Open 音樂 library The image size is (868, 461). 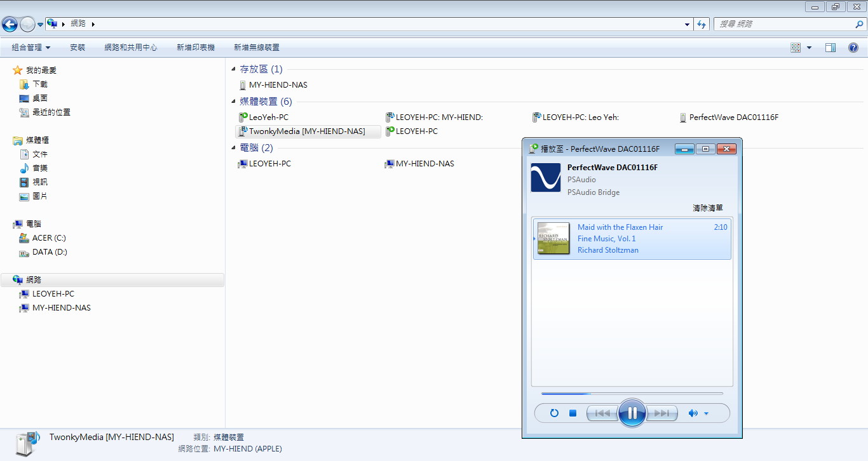(x=33, y=168)
